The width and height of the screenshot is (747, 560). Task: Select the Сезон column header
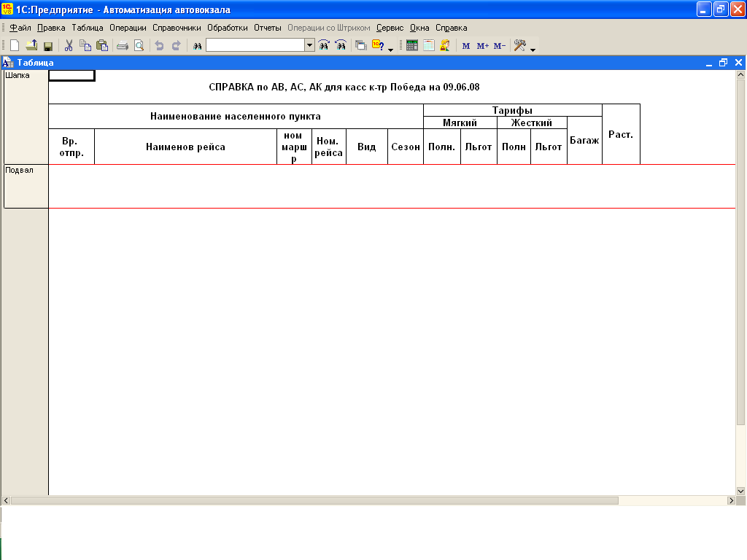406,147
